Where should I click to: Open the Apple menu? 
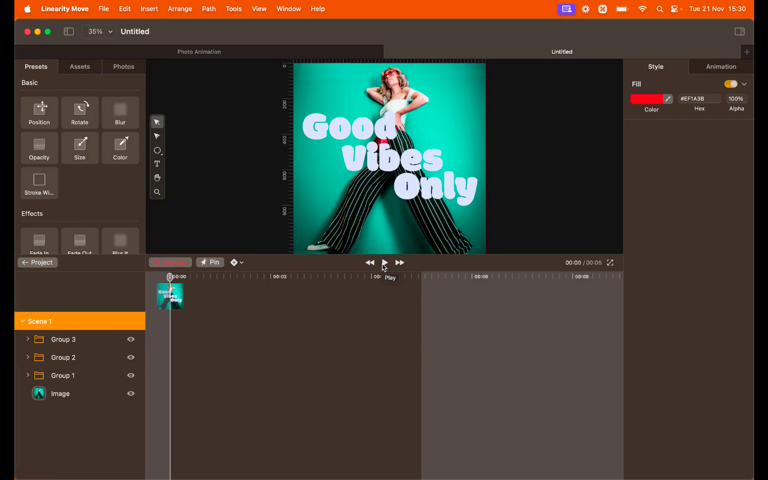coord(27,9)
